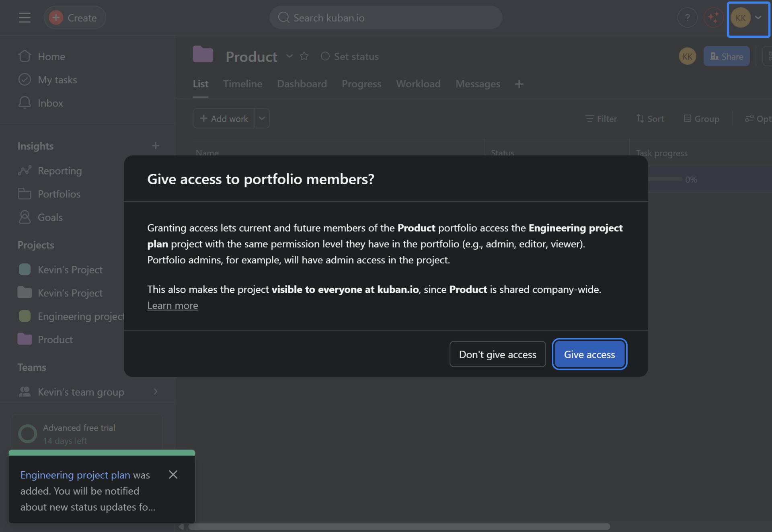Image resolution: width=772 pixels, height=532 pixels.
Task: Open the KK profile avatar in the top bar
Action: coord(740,18)
